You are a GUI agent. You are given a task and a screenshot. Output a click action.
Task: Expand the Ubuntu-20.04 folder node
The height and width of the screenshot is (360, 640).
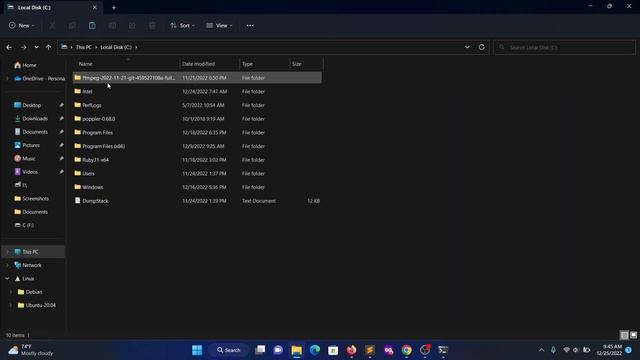[11, 305]
